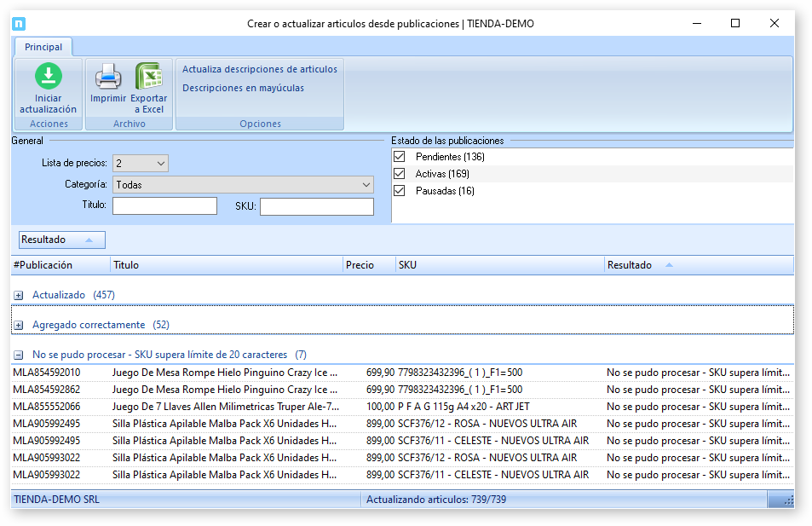This screenshot has width=812, height=526.
Task: Uncheck the Pendientes (136) checkbox
Action: 399,157
